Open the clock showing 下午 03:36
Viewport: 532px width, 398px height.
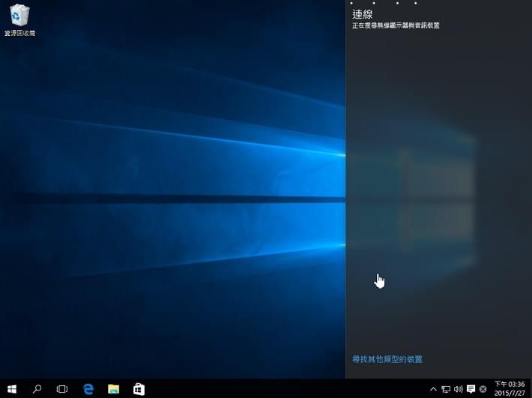[x=510, y=389]
